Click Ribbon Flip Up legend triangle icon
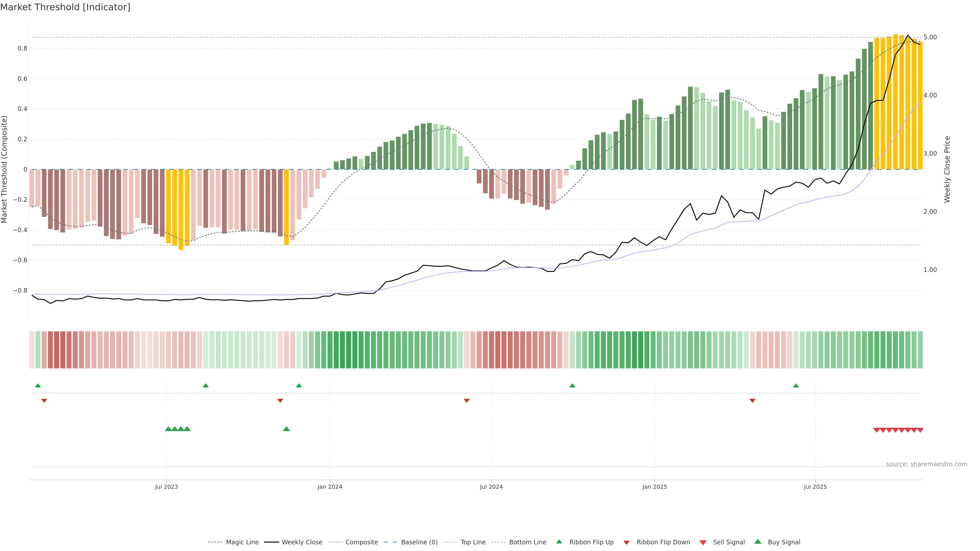Screen dimensions: 980x551 (559, 542)
